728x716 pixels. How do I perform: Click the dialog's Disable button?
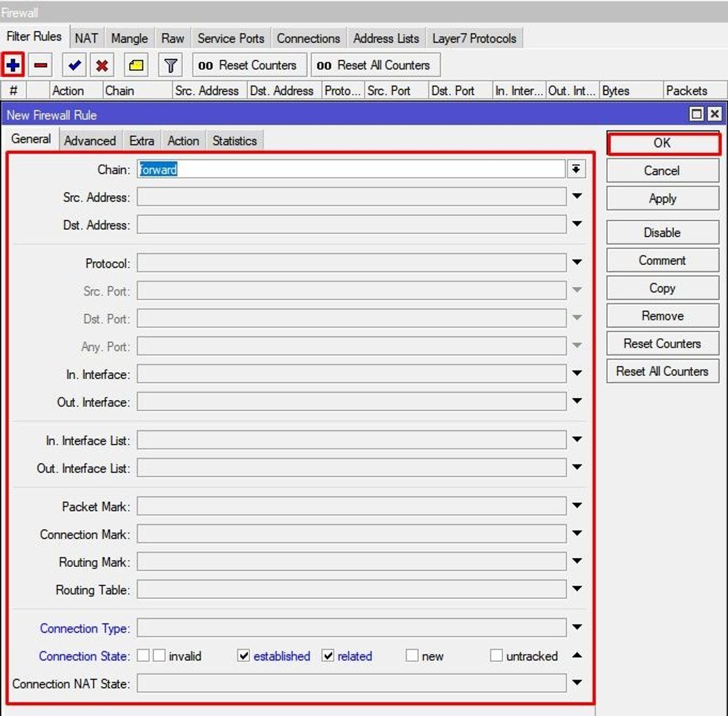tap(662, 232)
